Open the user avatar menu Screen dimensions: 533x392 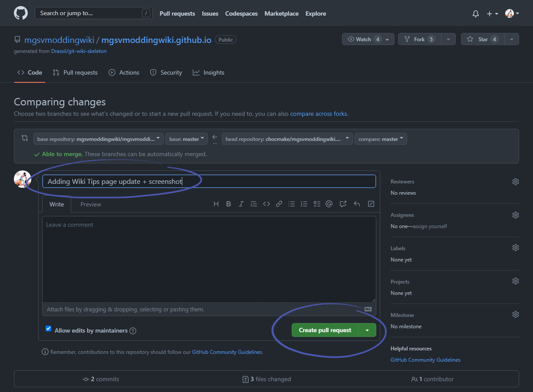tap(512, 13)
